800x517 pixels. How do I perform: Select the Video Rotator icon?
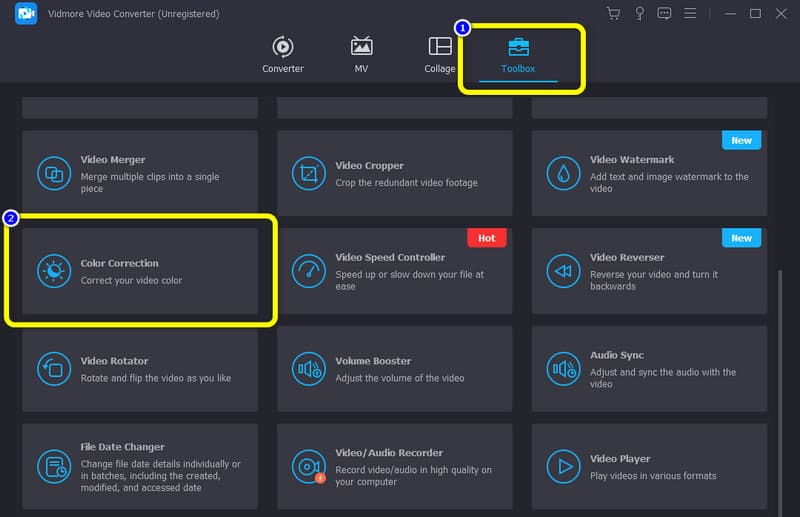click(x=52, y=369)
